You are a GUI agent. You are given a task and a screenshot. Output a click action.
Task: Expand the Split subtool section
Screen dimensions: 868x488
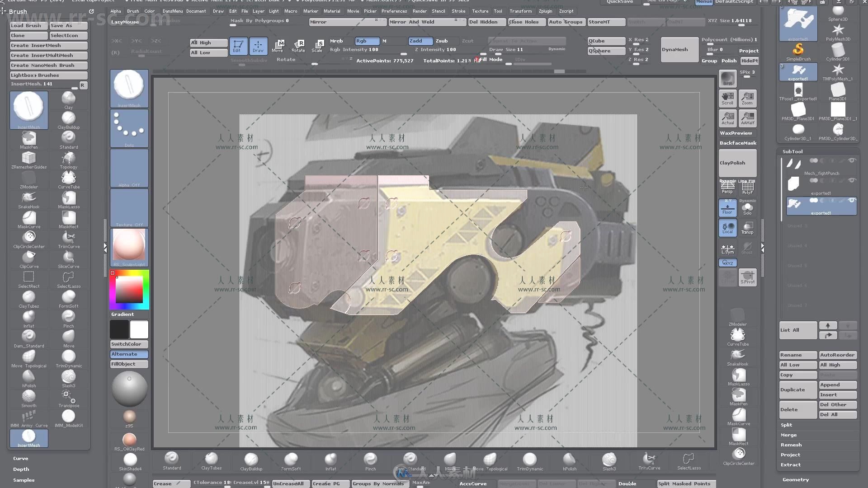point(786,425)
